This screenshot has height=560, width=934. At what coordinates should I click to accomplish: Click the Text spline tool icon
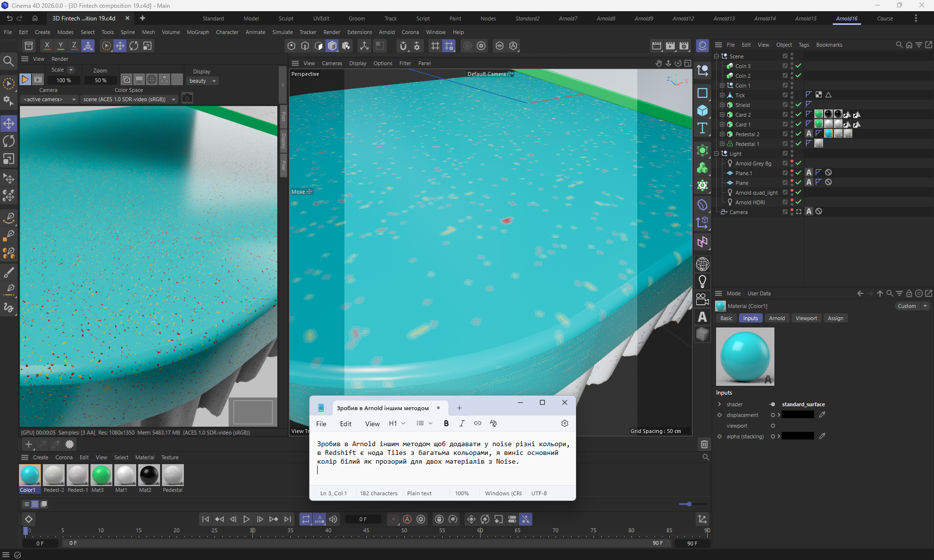point(702,128)
